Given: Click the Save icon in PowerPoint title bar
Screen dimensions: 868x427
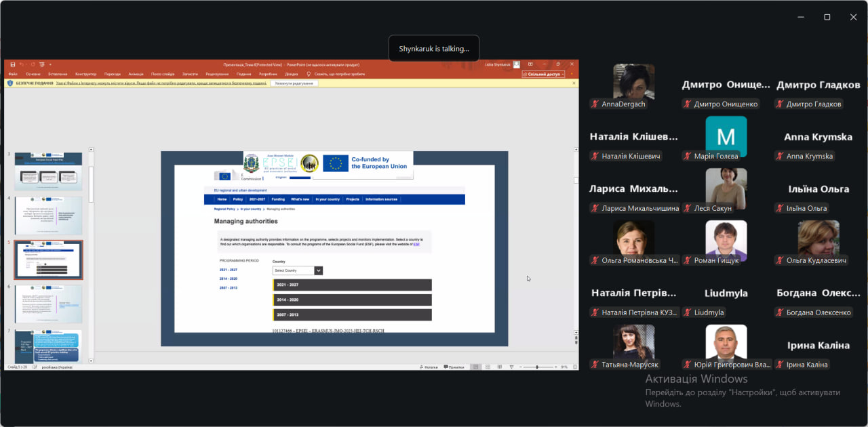Looking at the screenshot, I should (x=12, y=64).
